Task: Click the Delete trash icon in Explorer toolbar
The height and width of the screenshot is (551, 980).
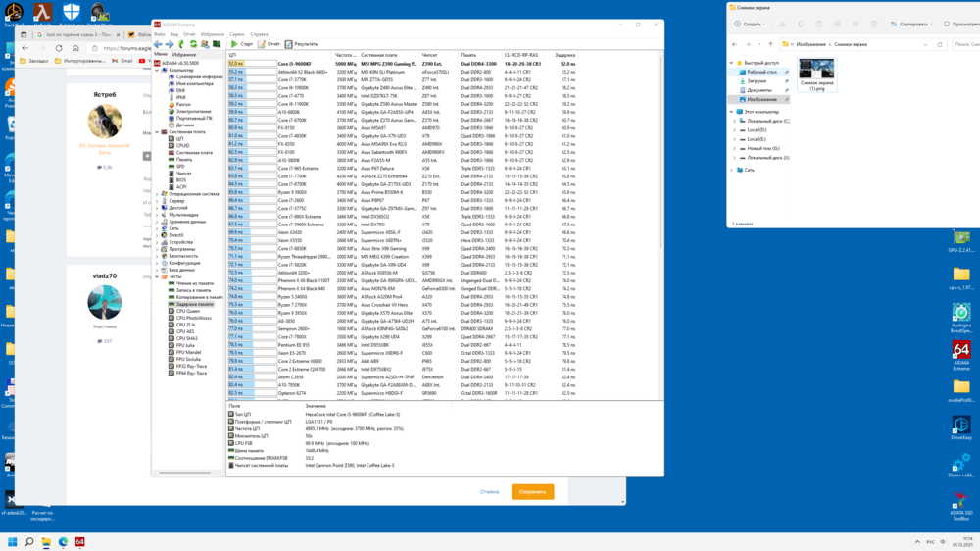Action: [874, 24]
